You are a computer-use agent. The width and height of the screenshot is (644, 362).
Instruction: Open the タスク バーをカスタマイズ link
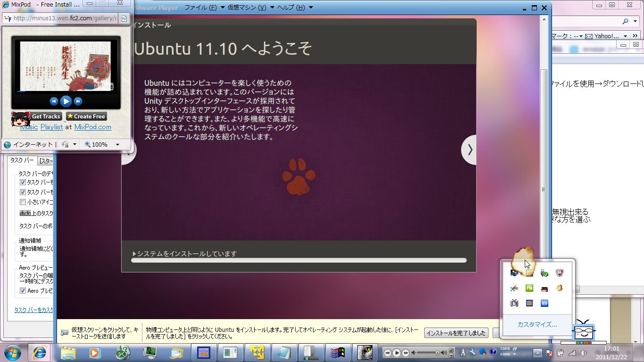(x=34, y=310)
